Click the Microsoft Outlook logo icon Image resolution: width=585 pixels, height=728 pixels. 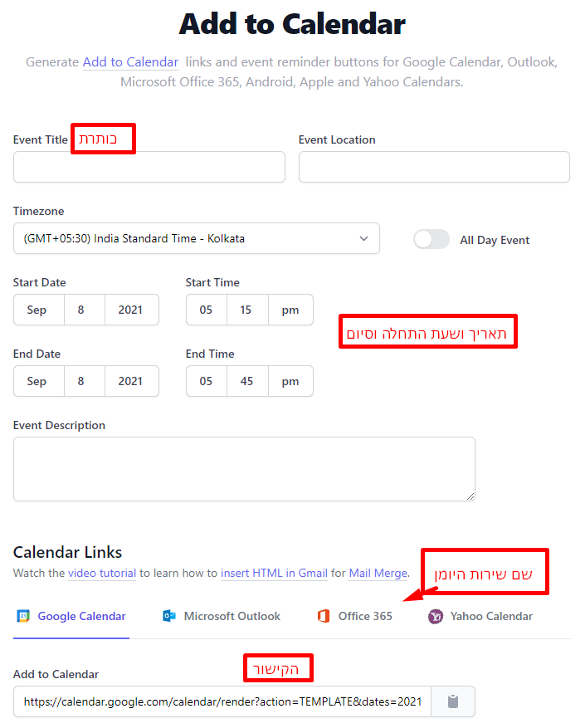(x=169, y=616)
